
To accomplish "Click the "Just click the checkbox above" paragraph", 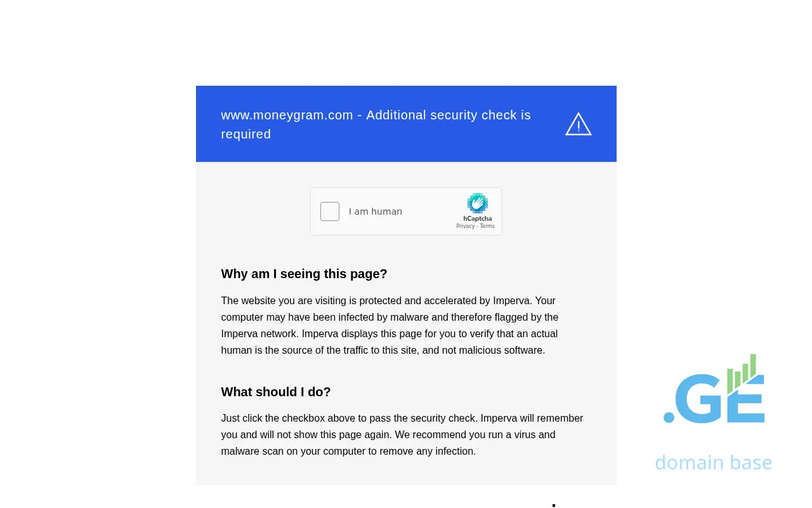I will 402,434.
